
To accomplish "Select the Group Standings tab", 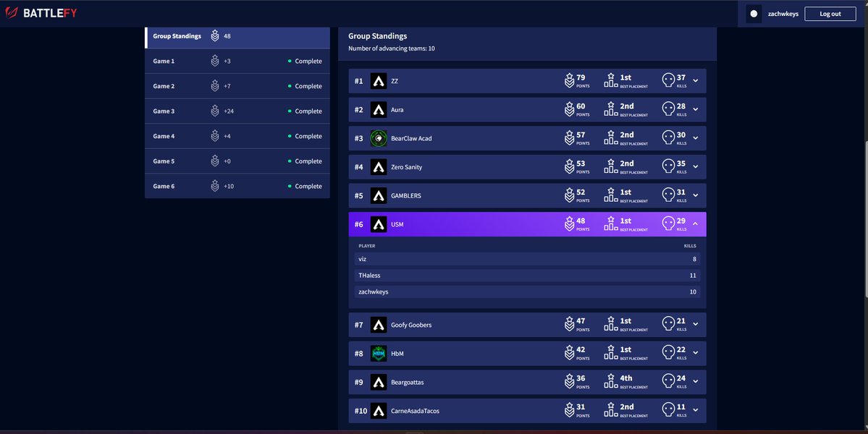I will [x=237, y=36].
